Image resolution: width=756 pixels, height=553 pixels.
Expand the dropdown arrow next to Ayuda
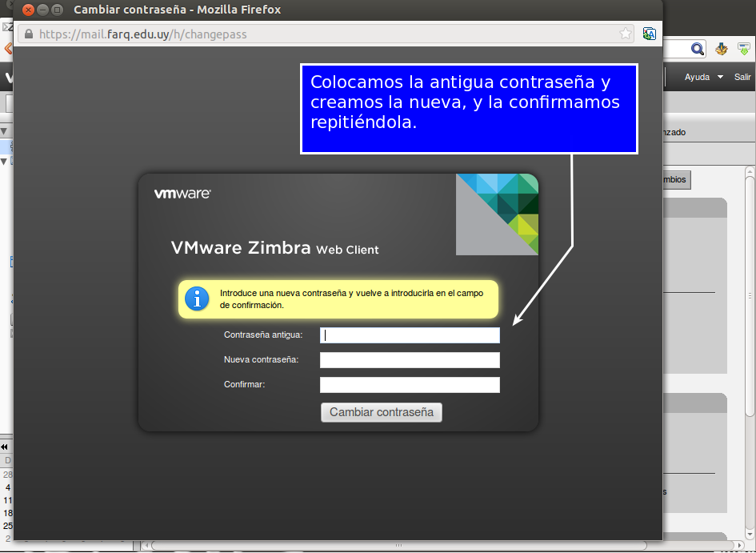click(720, 77)
